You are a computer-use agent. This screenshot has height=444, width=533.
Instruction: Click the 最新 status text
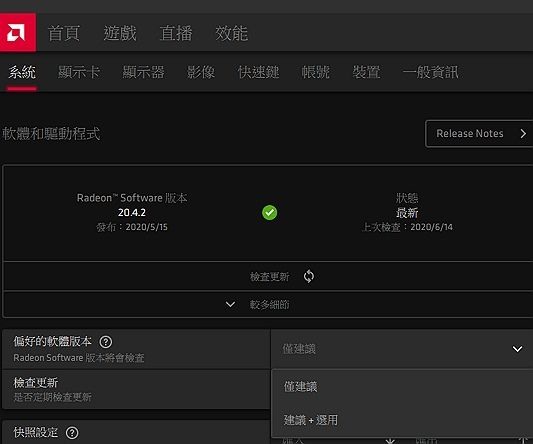tap(407, 213)
